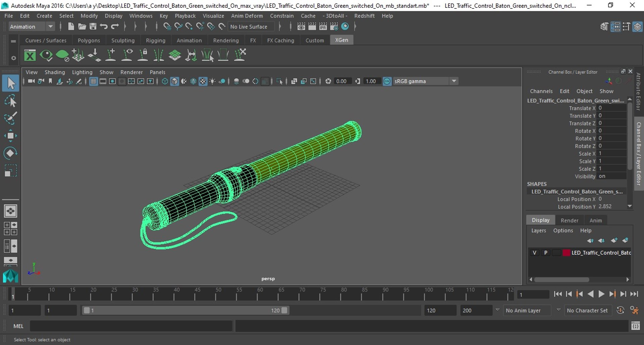Image resolution: width=644 pixels, height=345 pixels.
Task: Click the Redo arrow icon
Action: pyautogui.click(x=115, y=27)
